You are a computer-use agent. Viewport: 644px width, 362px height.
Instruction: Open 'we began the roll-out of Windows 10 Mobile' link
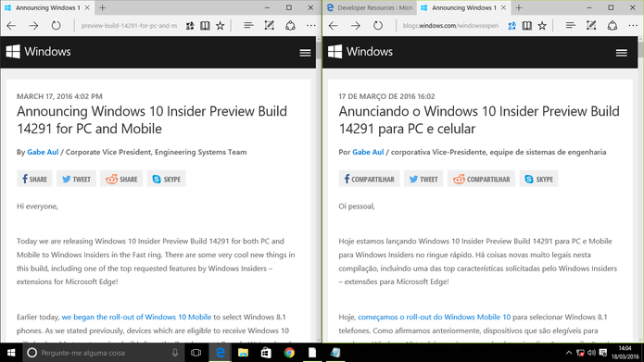coord(136,318)
